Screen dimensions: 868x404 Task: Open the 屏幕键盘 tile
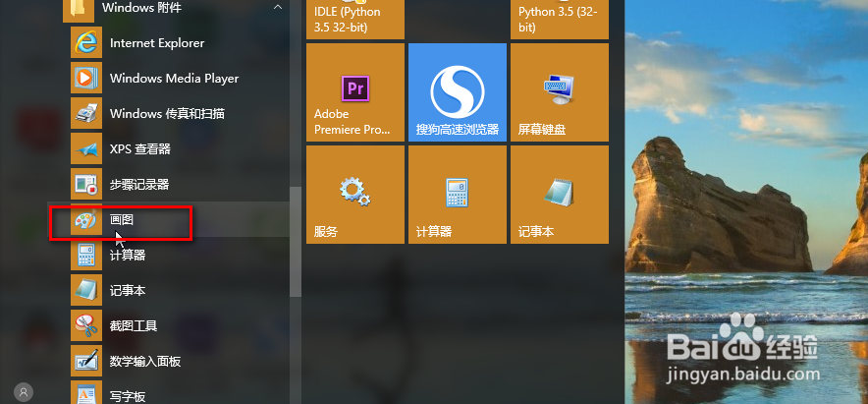pos(560,92)
